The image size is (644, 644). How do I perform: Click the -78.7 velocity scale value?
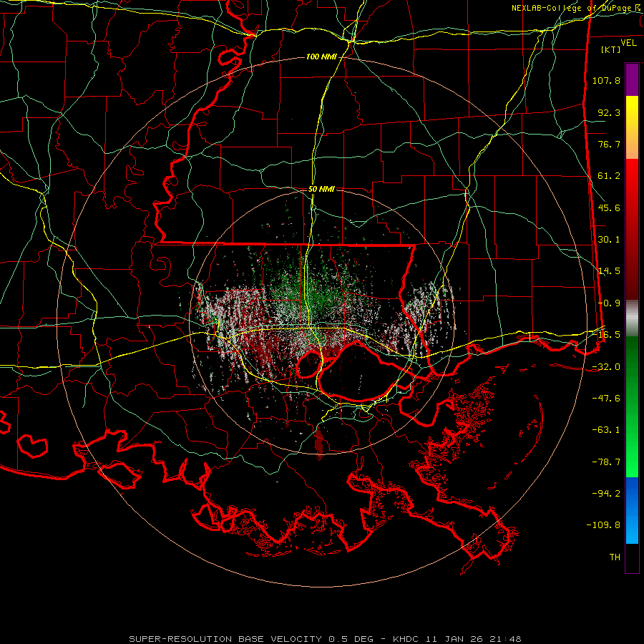pos(606,462)
